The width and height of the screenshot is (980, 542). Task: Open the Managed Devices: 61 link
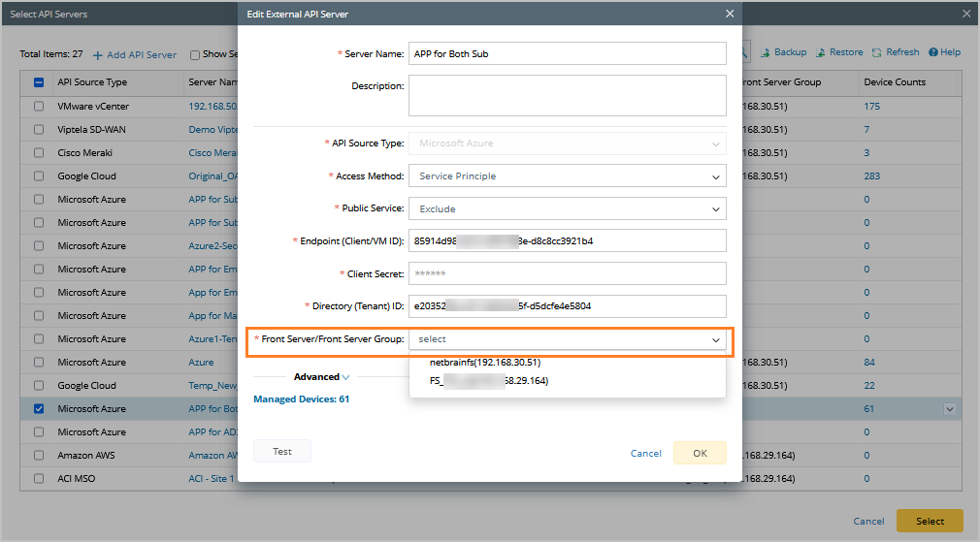[301, 399]
